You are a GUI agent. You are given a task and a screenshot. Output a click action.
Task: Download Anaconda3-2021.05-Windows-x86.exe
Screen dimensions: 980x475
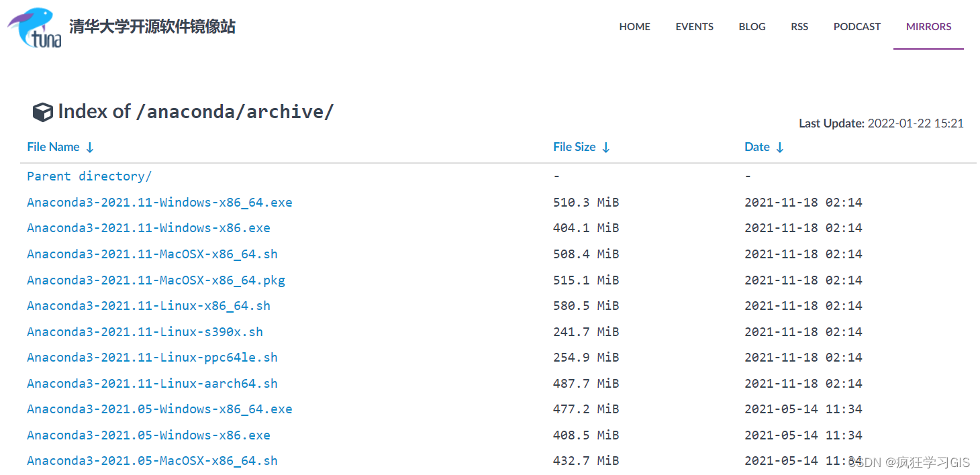[148, 435]
